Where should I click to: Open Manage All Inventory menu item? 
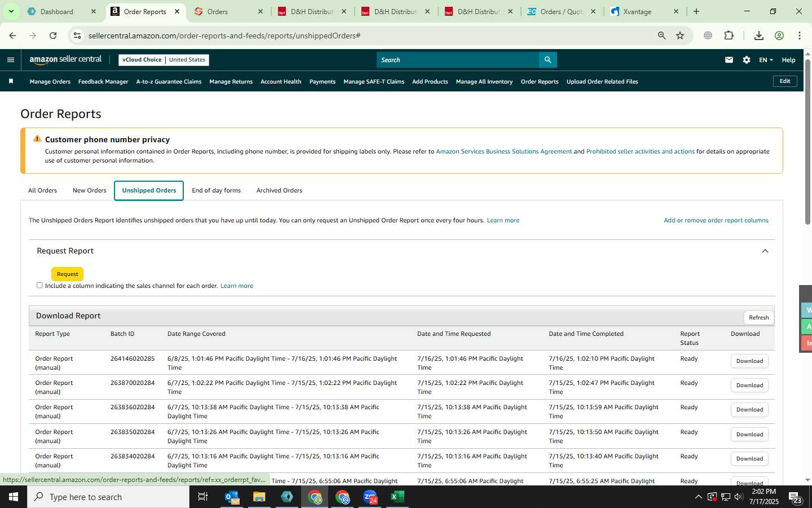point(484,82)
